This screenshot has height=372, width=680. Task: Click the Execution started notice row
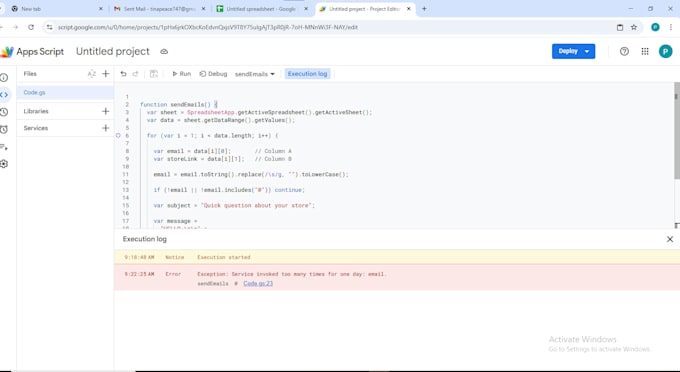397,257
